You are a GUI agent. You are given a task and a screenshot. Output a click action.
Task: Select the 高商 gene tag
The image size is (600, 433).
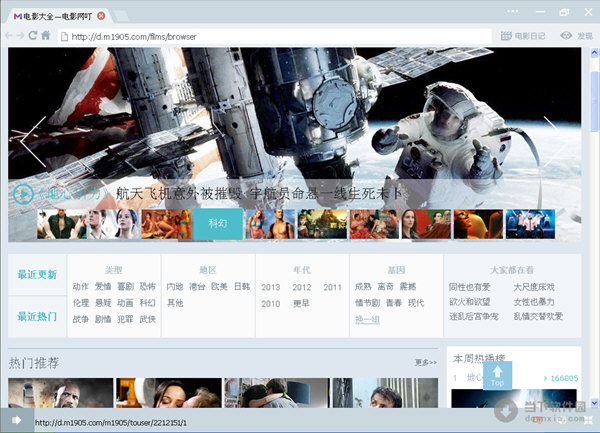click(385, 286)
